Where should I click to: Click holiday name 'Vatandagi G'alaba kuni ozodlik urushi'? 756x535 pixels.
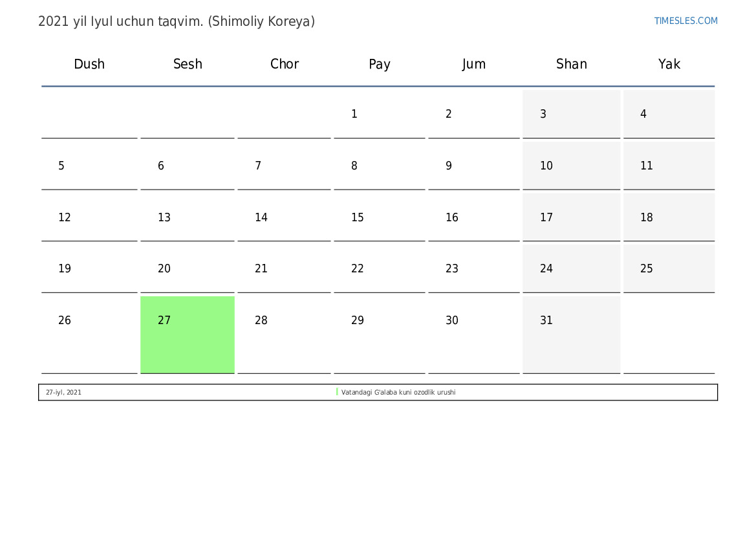click(x=398, y=392)
